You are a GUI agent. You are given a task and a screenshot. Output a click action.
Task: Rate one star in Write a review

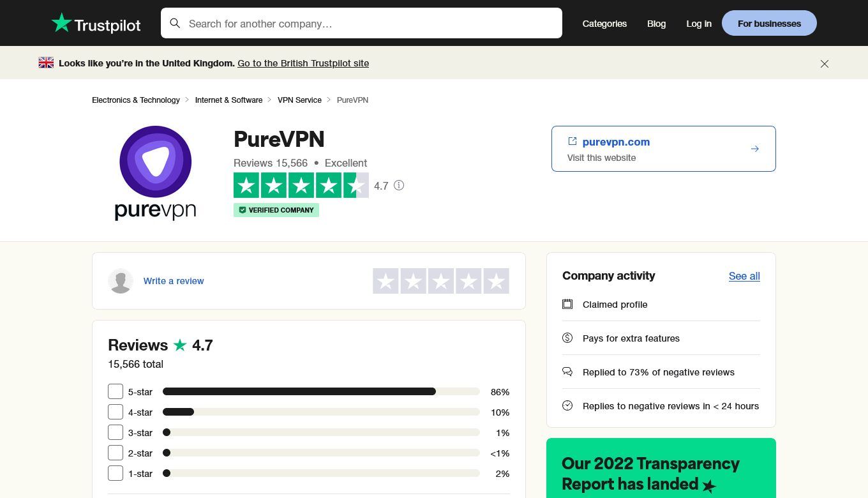(x=385, y=281)
